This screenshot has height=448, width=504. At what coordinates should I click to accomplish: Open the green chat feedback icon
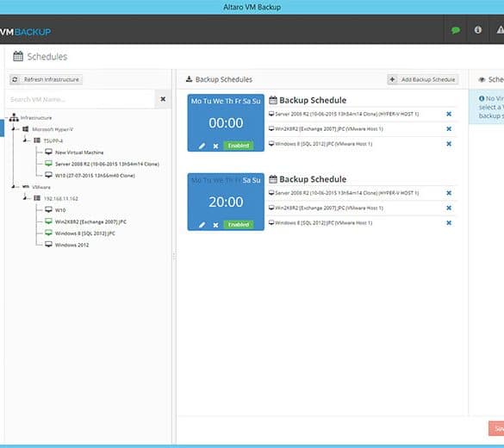coord(456,30)
